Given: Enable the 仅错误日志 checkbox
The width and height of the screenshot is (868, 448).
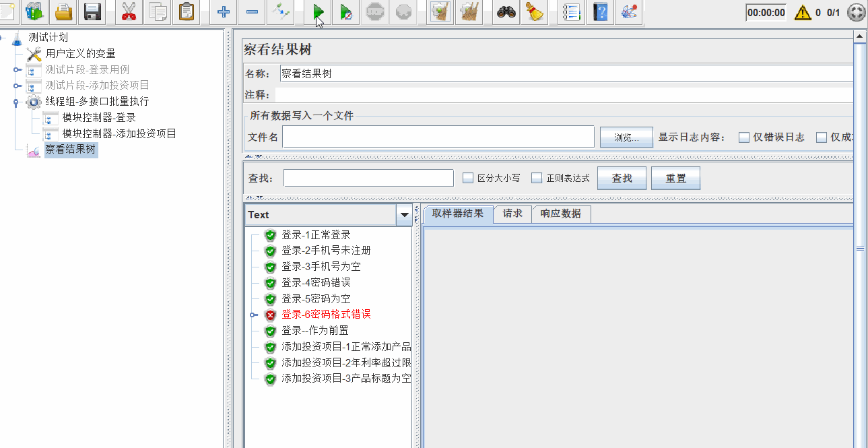Looking at the screenshot, I should pyautogui.click(x=743, y=137).
